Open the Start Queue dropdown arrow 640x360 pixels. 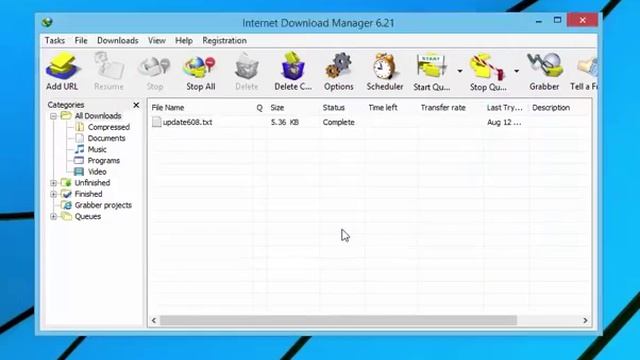click(460, 71)
